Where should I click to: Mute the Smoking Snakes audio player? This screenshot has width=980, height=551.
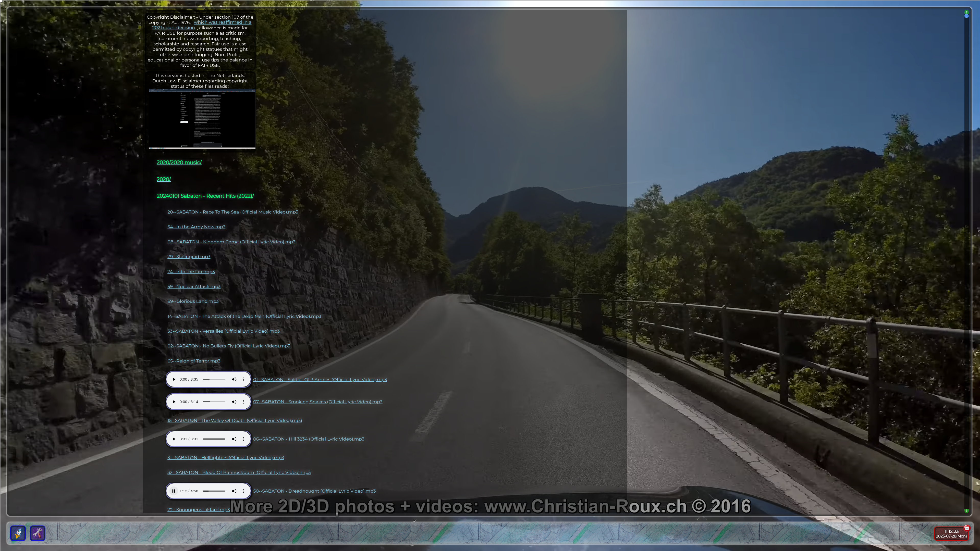click(234, 402)
